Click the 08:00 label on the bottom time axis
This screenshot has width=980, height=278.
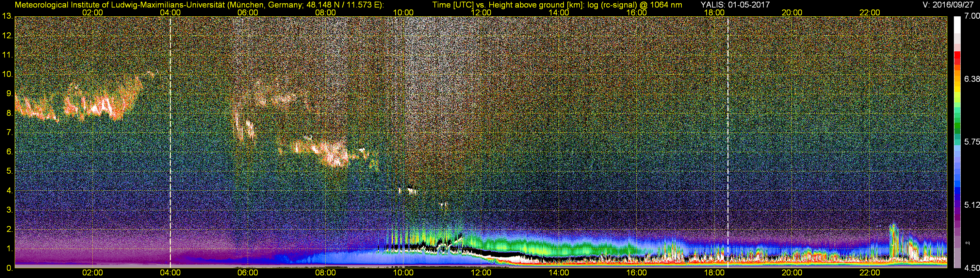click(x=326, y=273)
